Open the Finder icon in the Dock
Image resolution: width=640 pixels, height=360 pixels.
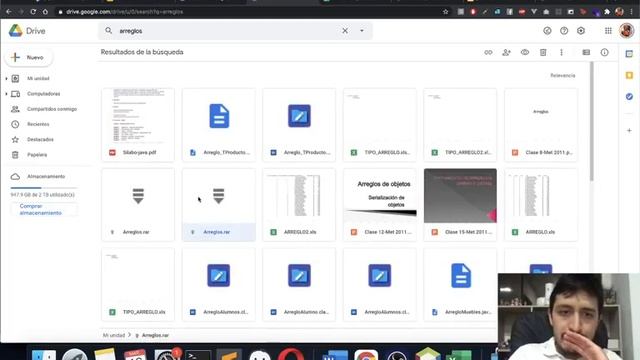point(44,354)
